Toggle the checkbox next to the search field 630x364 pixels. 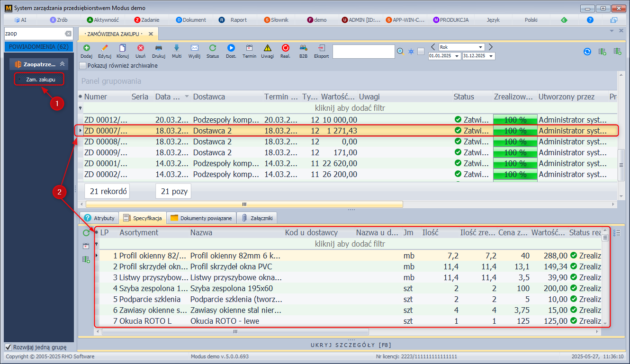tap(421, 52)
